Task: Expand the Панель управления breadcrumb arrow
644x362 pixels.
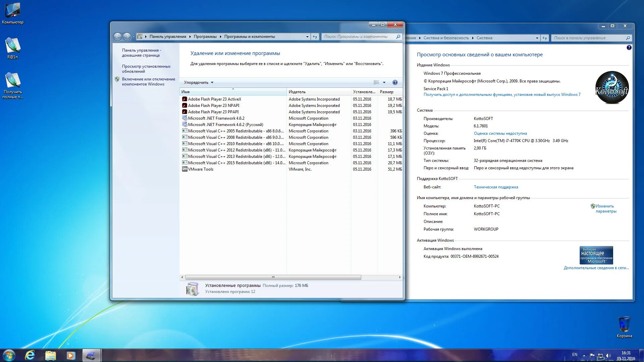Action: [x=190, y=37]
